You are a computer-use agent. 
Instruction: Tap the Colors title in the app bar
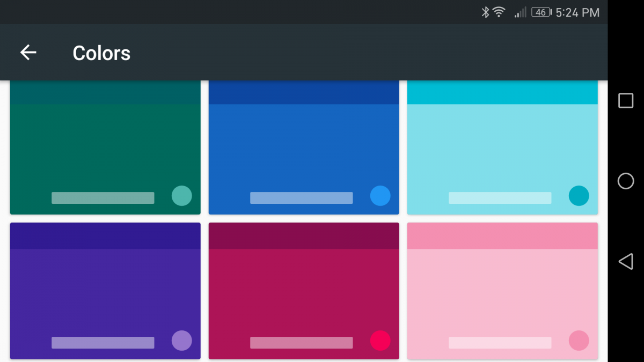point(101,52)
